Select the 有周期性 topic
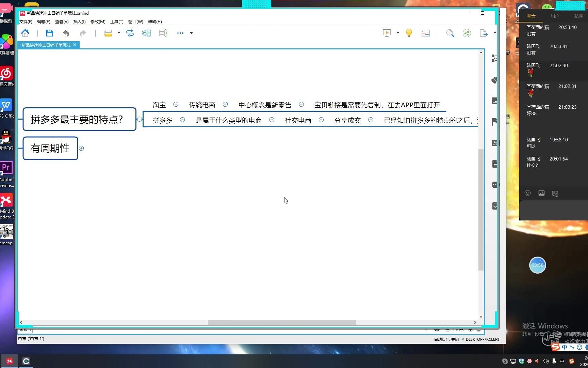The height and width of the screenshot is (368, 588). click(x=50, y=148)
